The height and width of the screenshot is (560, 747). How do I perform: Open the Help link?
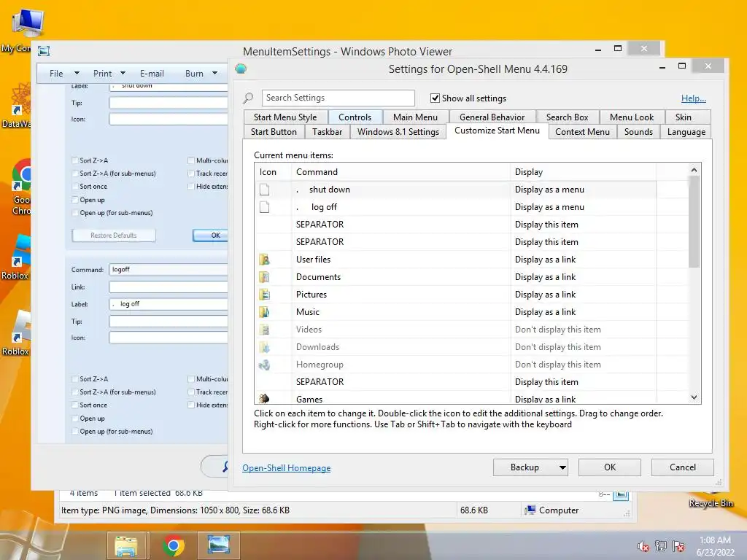[x=694, y=98]
